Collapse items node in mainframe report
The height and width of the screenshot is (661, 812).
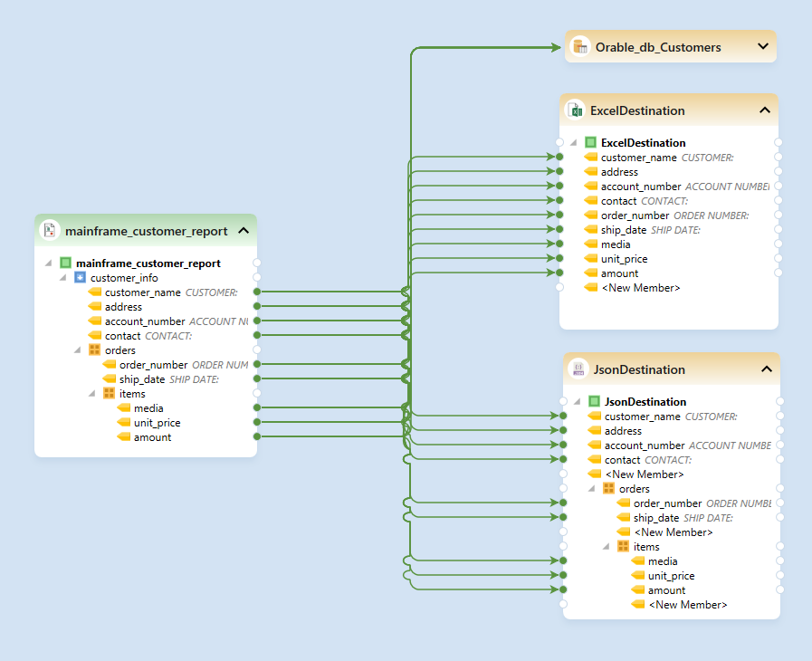pyautogui.click(x=92, y=394)
